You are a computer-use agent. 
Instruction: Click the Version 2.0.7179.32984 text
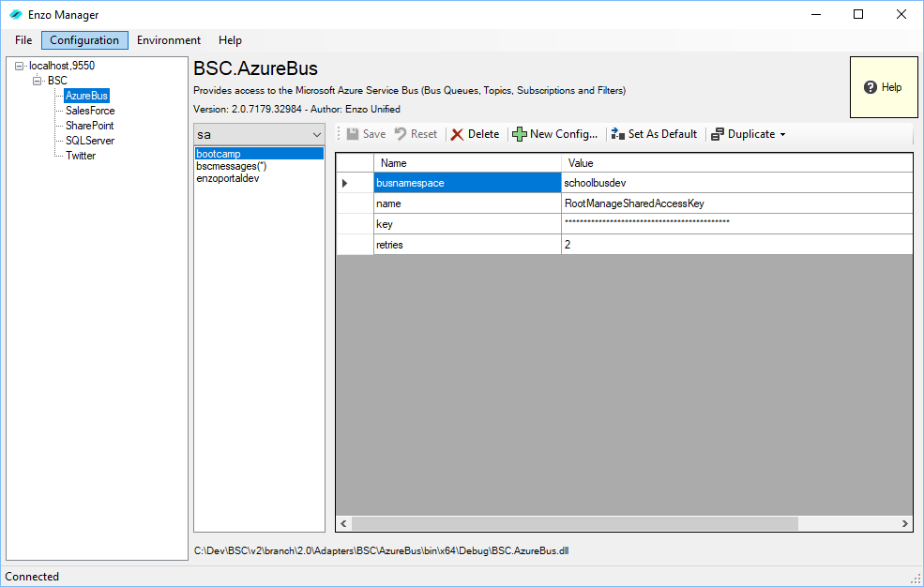[x=248, y=109]
